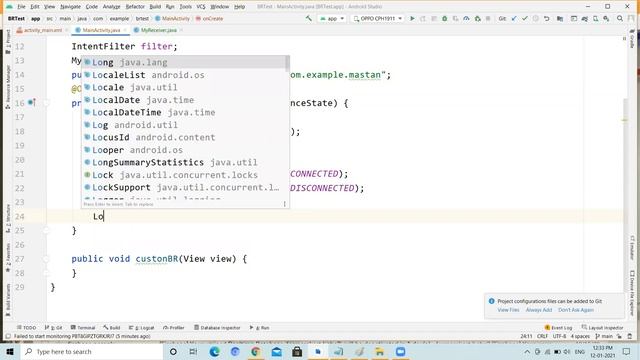Open the Windows Start menu
Viewport: 640px width, 360px height.
[10, 351]
